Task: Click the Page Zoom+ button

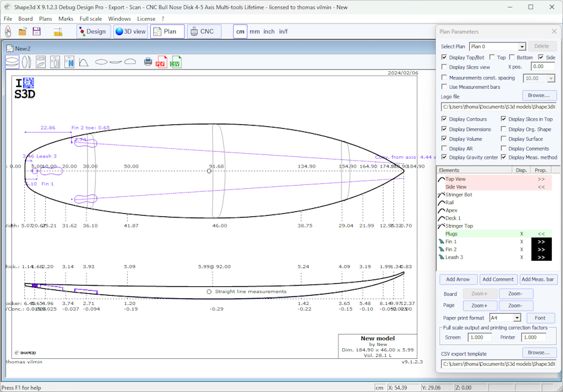Action: pyautogui.click(x=480, y=306)
